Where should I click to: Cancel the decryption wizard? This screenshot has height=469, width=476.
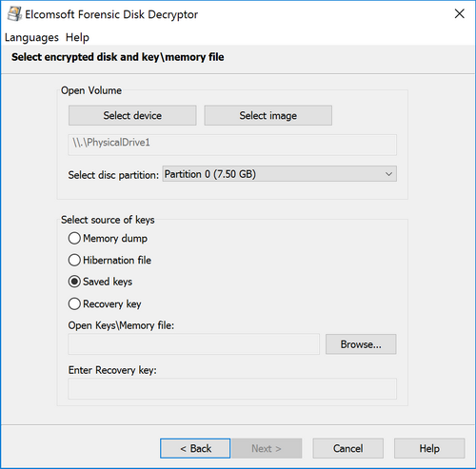[x=348, y=448]
